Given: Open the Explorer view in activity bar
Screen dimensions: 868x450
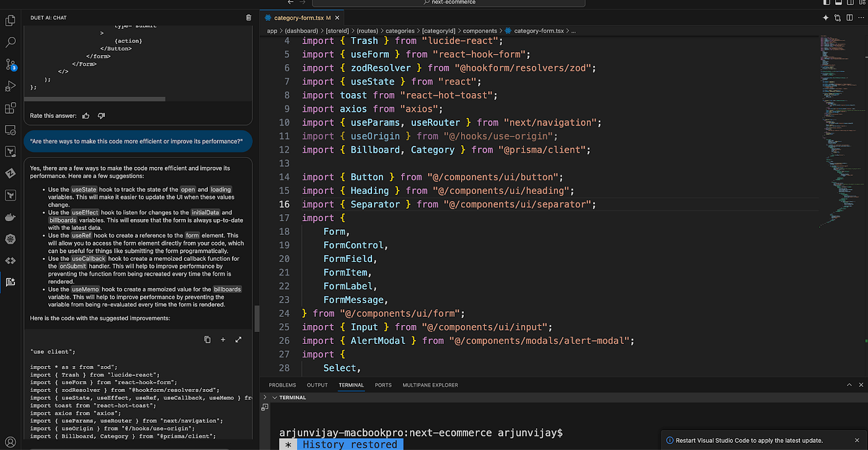Looking at the screenshot, I should coord(10,21).
